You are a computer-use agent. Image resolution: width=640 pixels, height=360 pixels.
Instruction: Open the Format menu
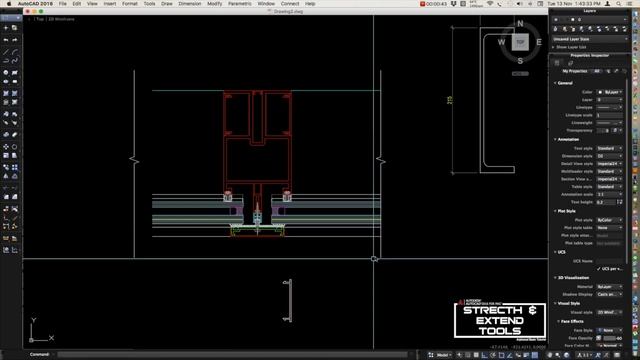pos(130,4)
